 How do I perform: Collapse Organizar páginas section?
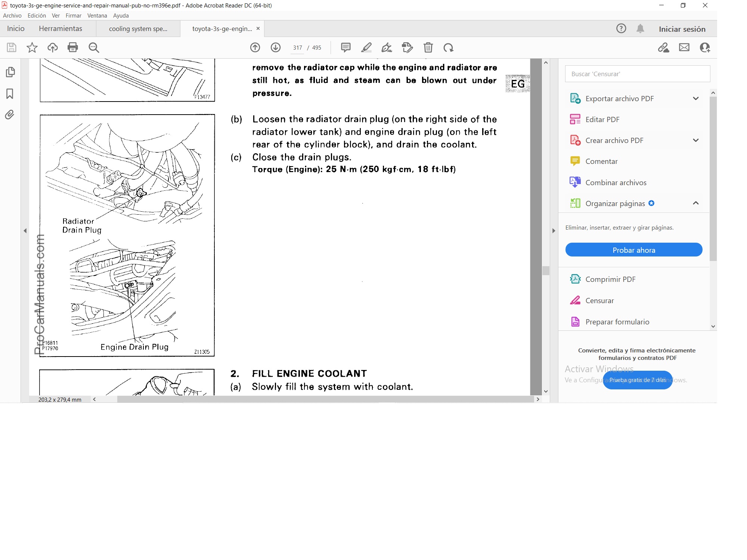click(695, 203)
